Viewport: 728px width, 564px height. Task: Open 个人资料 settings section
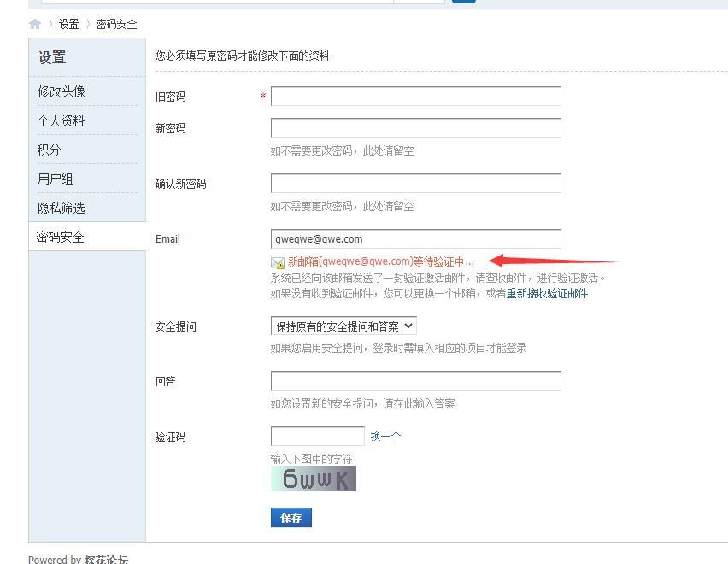pos(62,120)
